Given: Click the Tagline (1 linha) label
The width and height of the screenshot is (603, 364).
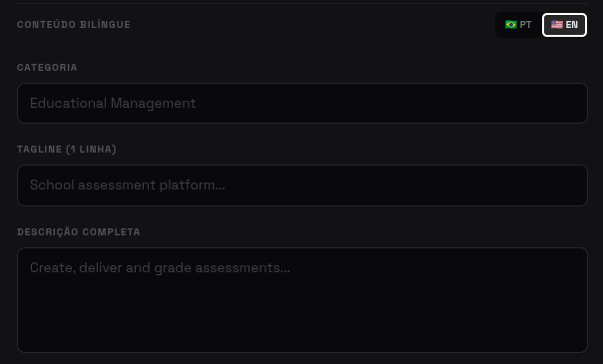Looking at the screenshot, I should (x=67, y=149).
